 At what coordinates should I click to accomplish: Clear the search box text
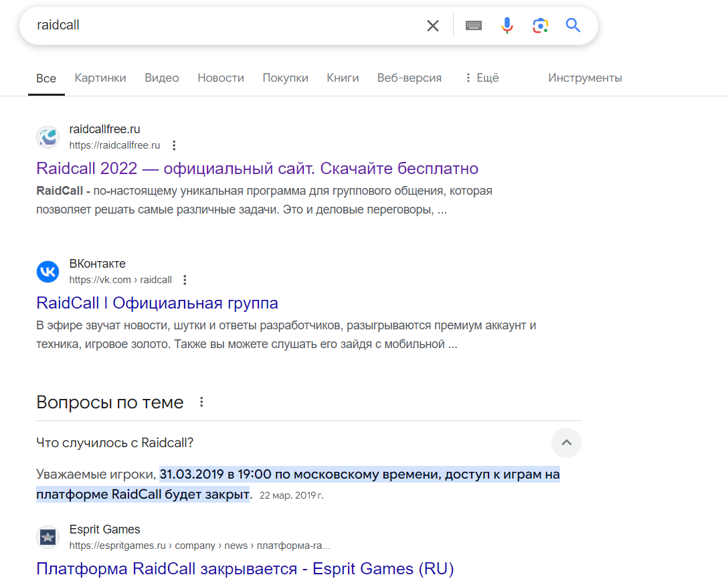tap(433, 25)
